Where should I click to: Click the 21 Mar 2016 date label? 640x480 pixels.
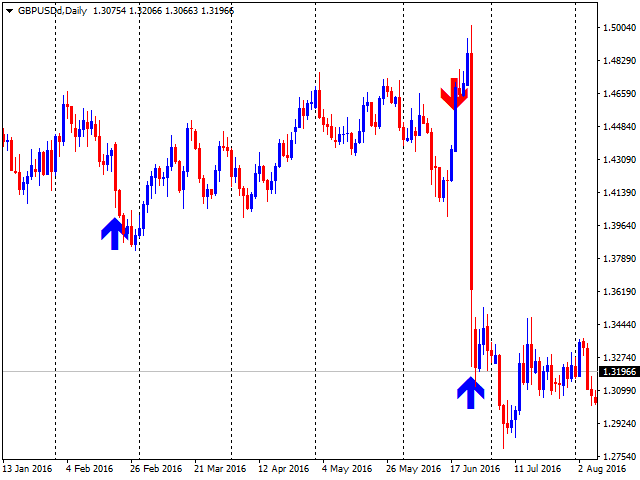click(220, 468)
